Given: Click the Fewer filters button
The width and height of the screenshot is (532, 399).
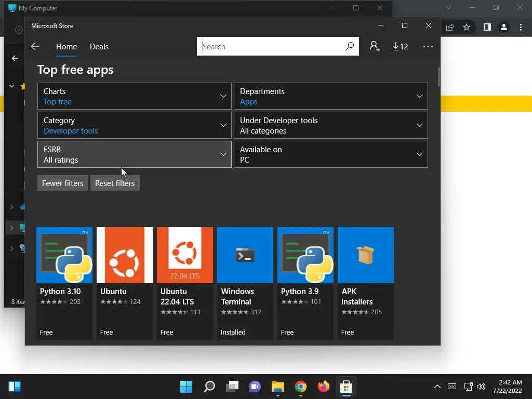Looking at the screenshot, I should click(63, 183).
